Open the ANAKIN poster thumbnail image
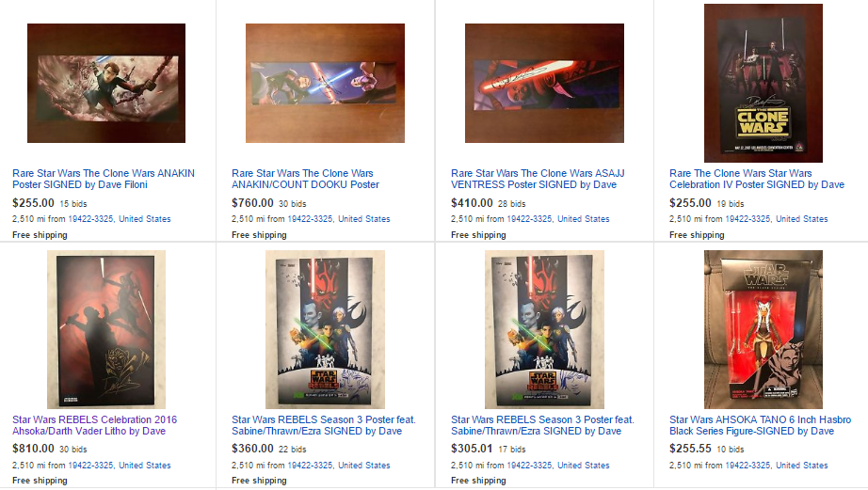Image resolution: width=868 pixels, height=490 pixels. pos(106,83)
